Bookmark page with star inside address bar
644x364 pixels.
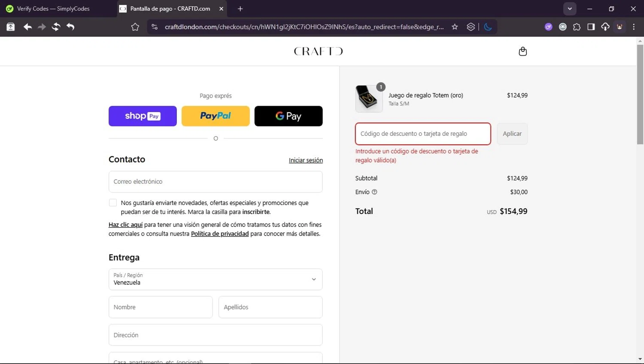455,27
